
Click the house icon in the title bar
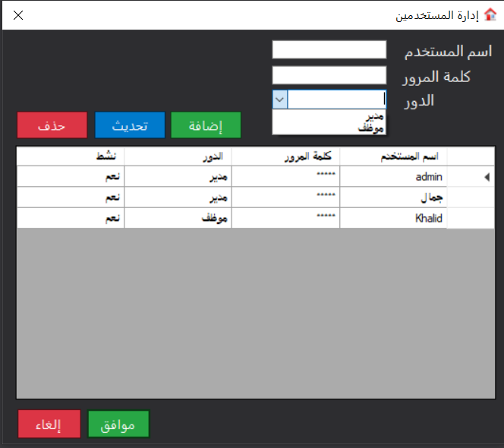click(x=490, y=14)
